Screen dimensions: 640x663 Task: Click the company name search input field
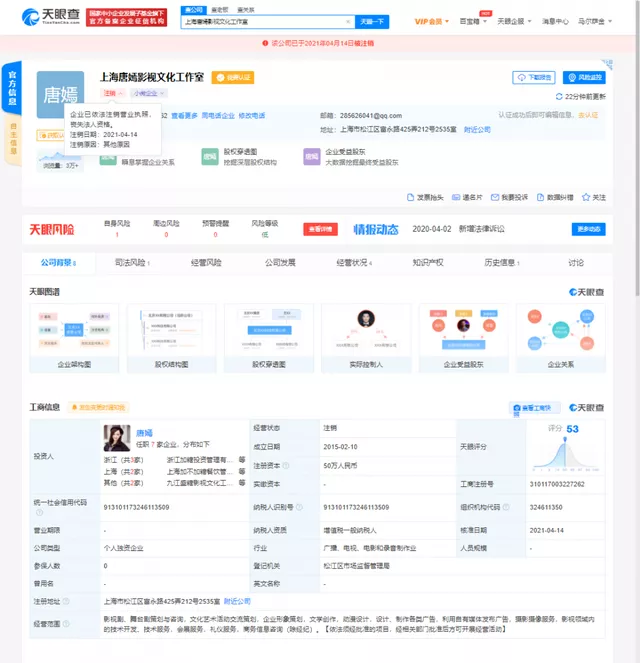(x=265, y=21)
